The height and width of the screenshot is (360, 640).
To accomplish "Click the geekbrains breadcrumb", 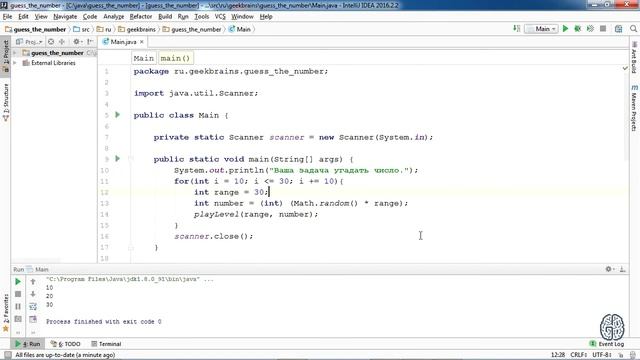I will pyautogui.click(x=137, y=29).
